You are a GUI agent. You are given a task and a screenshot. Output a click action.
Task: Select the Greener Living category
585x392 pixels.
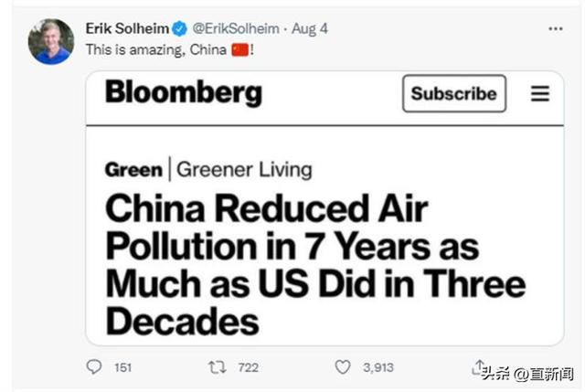click(x=244, y=170)
